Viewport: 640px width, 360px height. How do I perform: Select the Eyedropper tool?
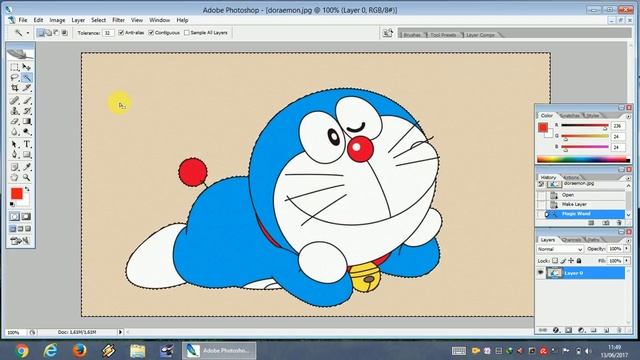(27, 167)
